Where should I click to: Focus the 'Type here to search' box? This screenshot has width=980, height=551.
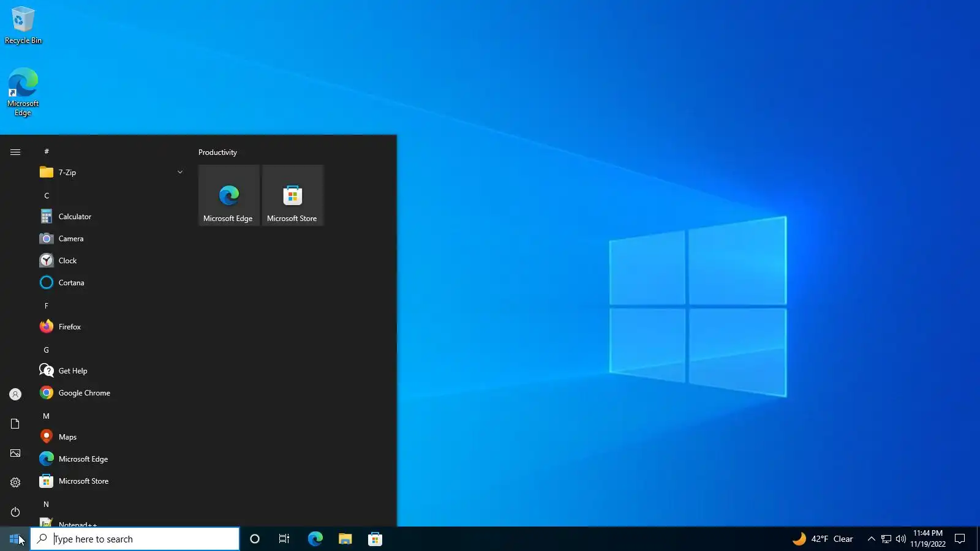[x=135, y=539]
